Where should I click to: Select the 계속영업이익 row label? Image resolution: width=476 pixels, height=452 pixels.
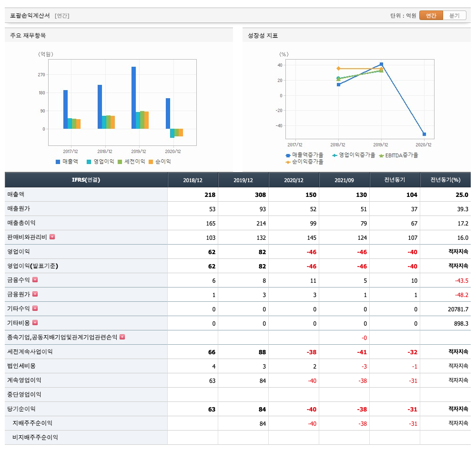[x=24, y=380]
